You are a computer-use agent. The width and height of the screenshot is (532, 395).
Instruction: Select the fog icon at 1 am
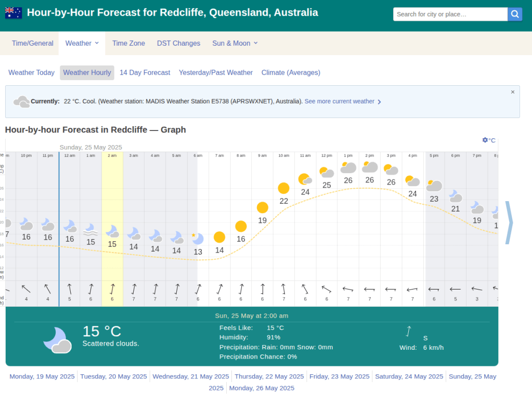tap(90, 229)
